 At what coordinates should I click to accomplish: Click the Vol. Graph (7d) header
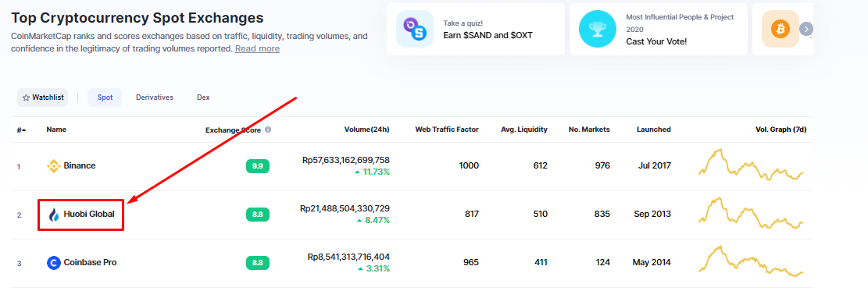pos(781,130)
